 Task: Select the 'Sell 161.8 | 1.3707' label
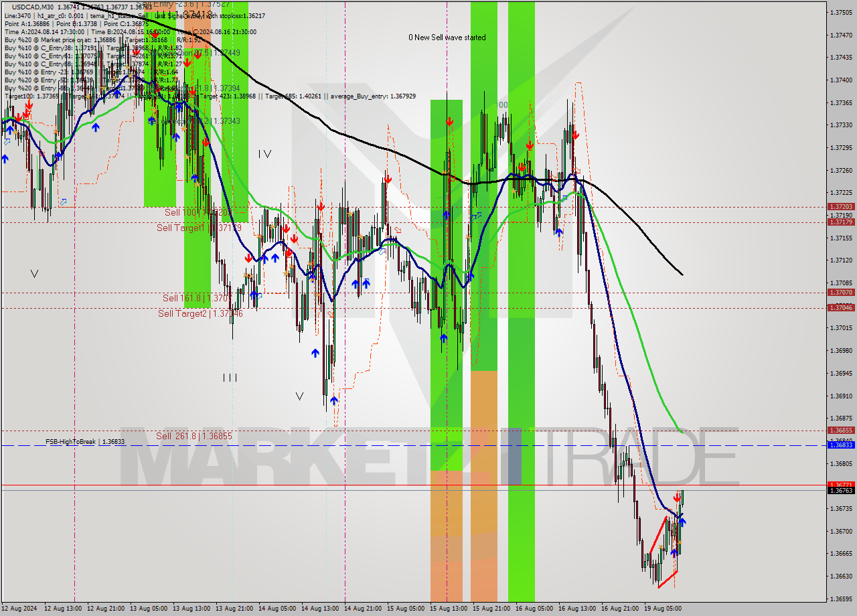click(198, 298)
